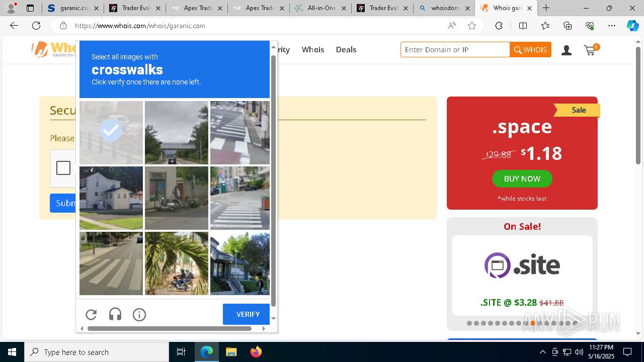The image size is (644, 362).
Task: Reload the captcha challenge images
Action: tap(91, 315)
